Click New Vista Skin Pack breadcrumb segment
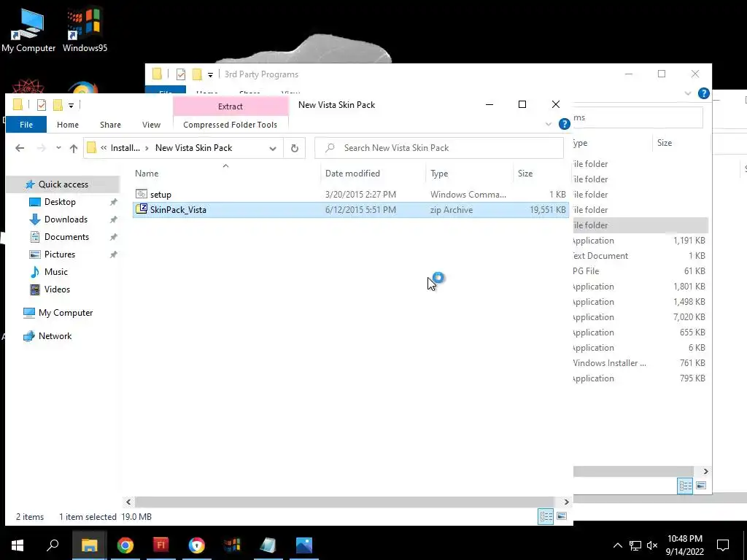 click(193, 148)
